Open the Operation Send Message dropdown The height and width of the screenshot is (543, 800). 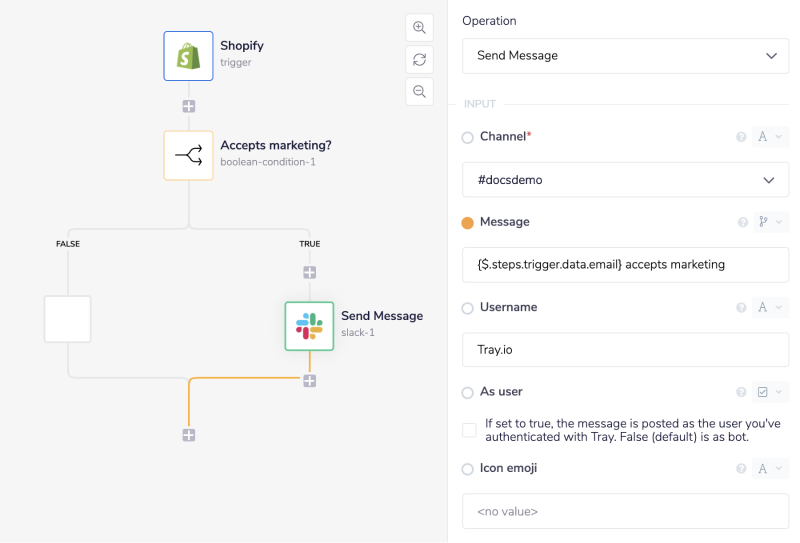(625, 56)
